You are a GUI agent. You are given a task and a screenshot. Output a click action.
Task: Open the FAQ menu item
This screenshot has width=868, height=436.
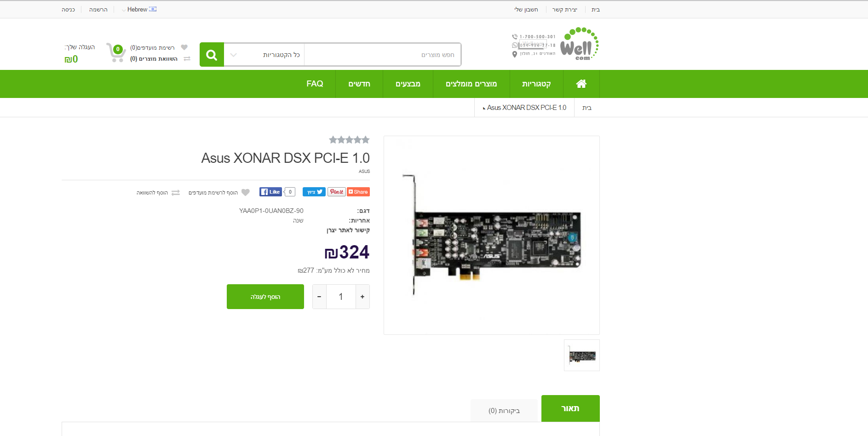[315, 84]
